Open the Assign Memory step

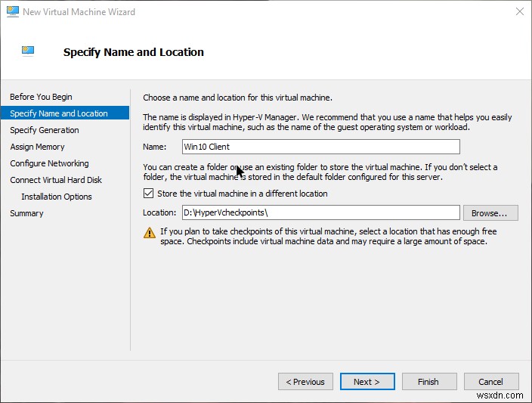click(37, 147)
